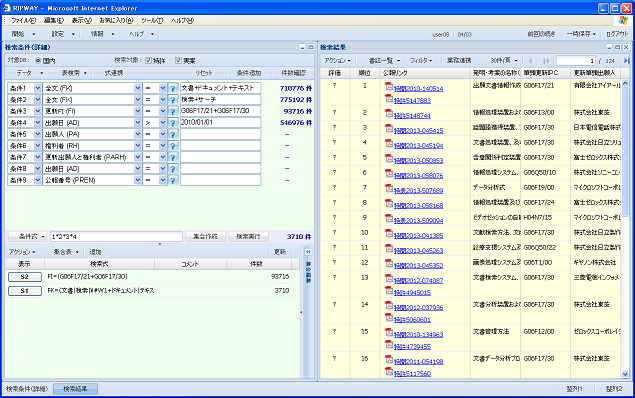Open field dropdown showing 公報番号 (PREN)
This screenshot has height=398, width=635.
tap(137, 180)
